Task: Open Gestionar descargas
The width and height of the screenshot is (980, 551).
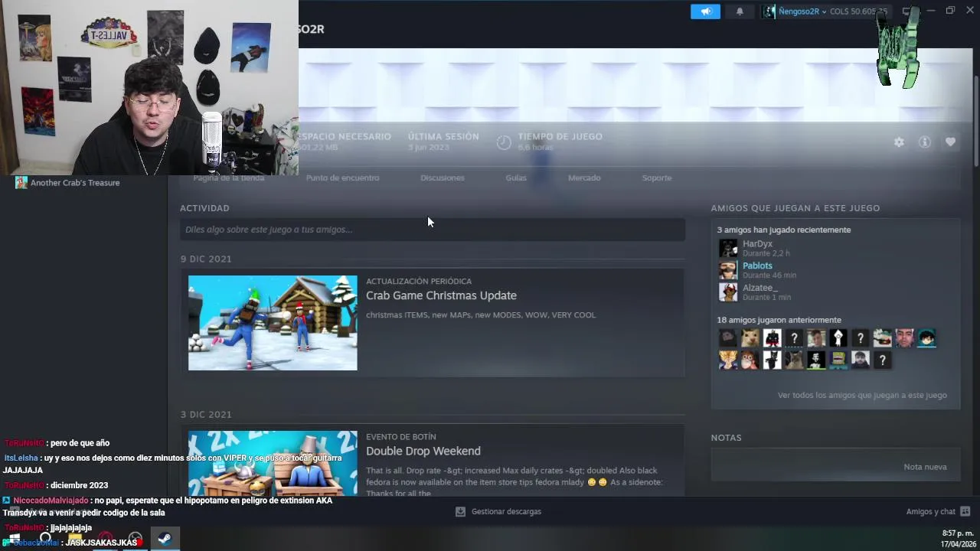Action: tap(506, 511)
